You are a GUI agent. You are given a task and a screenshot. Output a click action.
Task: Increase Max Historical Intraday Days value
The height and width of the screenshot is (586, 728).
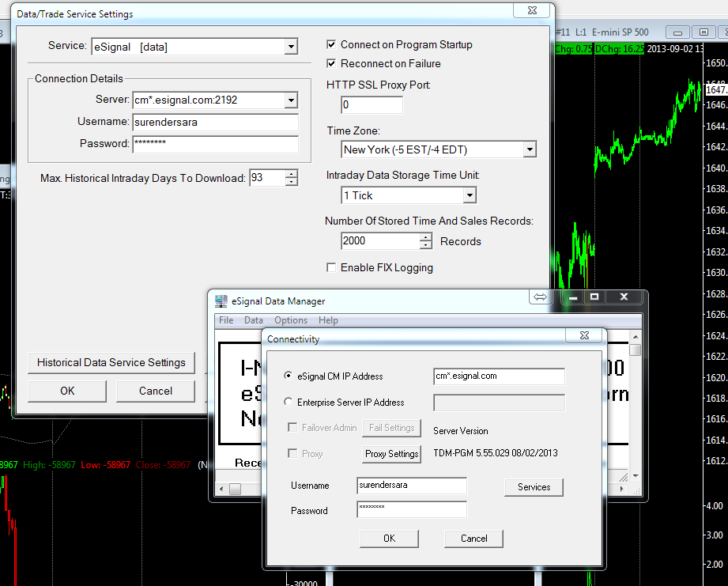pyautogui.click(x=291, y=174)
